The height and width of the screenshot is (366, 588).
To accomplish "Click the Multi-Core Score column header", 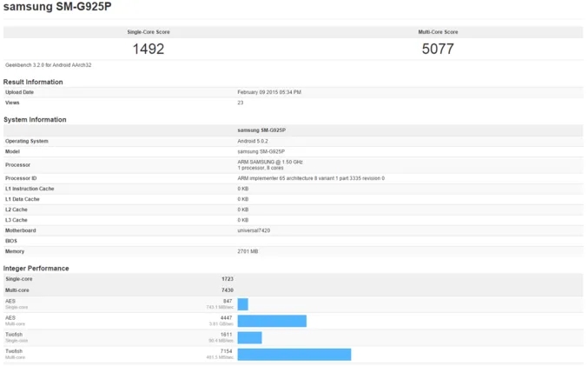I will click(x=438, y=32).
